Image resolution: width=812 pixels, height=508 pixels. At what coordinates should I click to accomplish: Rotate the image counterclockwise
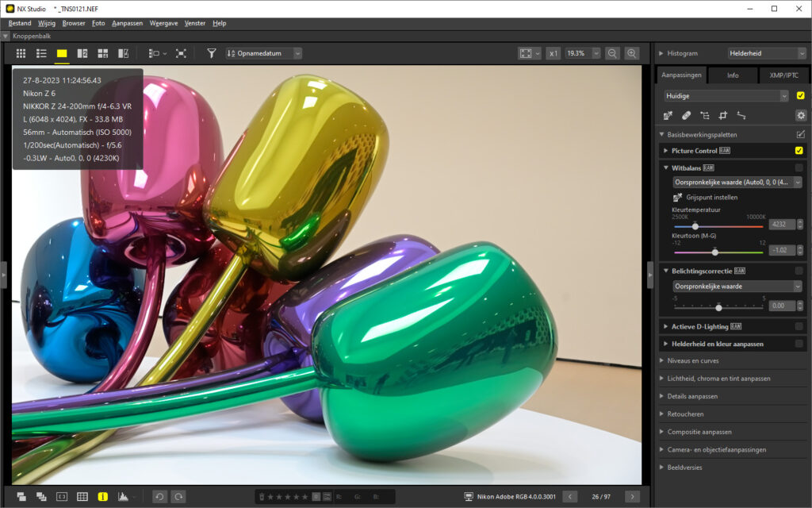click(159, 497)
